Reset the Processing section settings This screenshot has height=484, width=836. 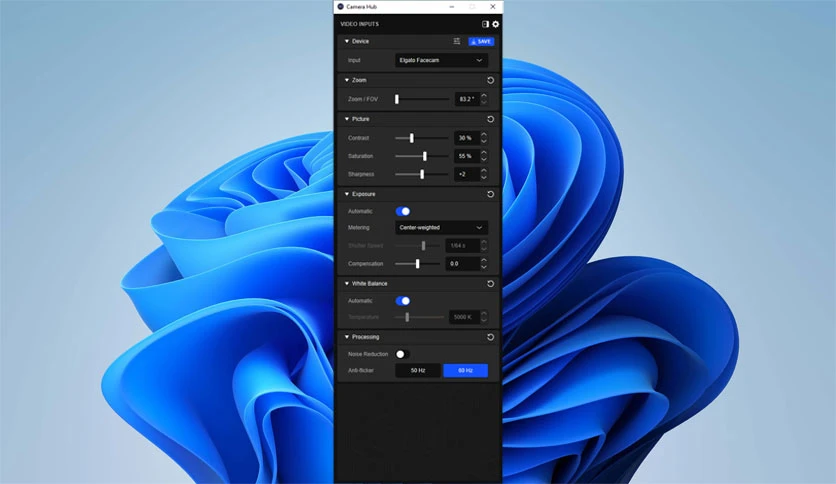click(x=491, y=337)
